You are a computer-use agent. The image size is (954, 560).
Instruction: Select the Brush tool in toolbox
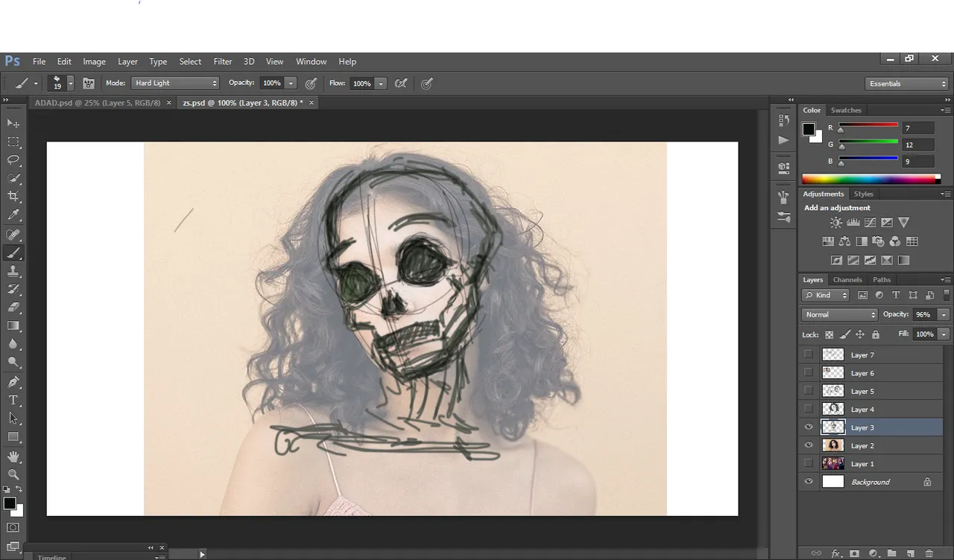(x=13, y=253)
